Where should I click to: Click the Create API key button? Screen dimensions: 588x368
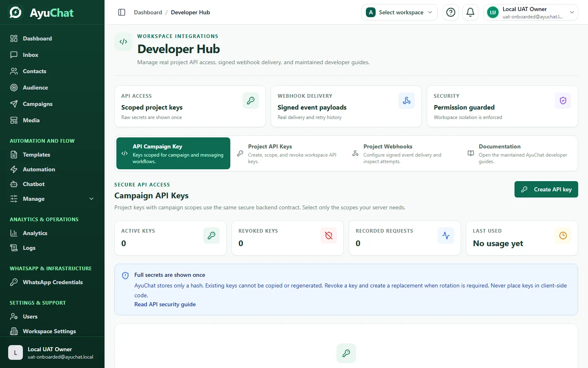click(546, 189)
